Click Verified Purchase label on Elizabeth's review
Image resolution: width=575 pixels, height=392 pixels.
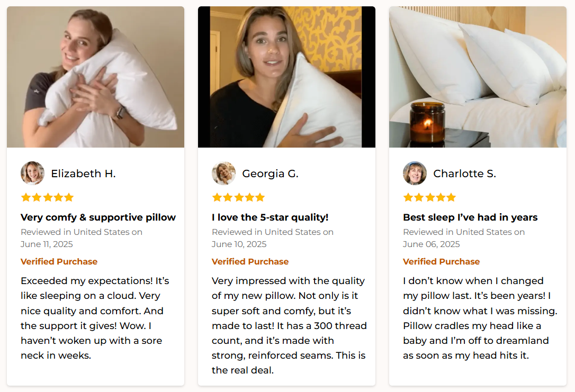click(x=59, y=261)
